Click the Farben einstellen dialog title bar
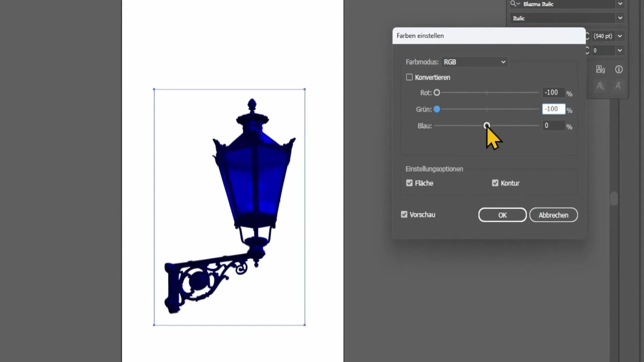644x362 pixels. (x=489, y=36)
